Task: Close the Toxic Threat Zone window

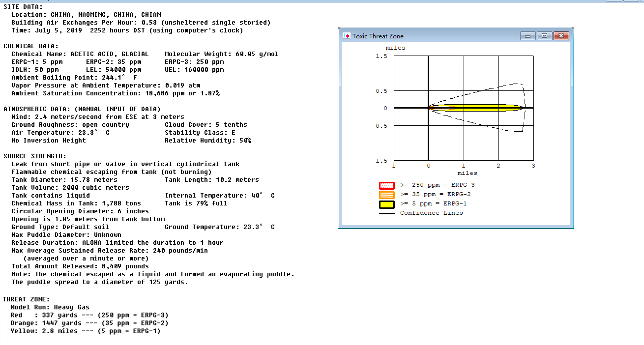Action: (561, 36)
